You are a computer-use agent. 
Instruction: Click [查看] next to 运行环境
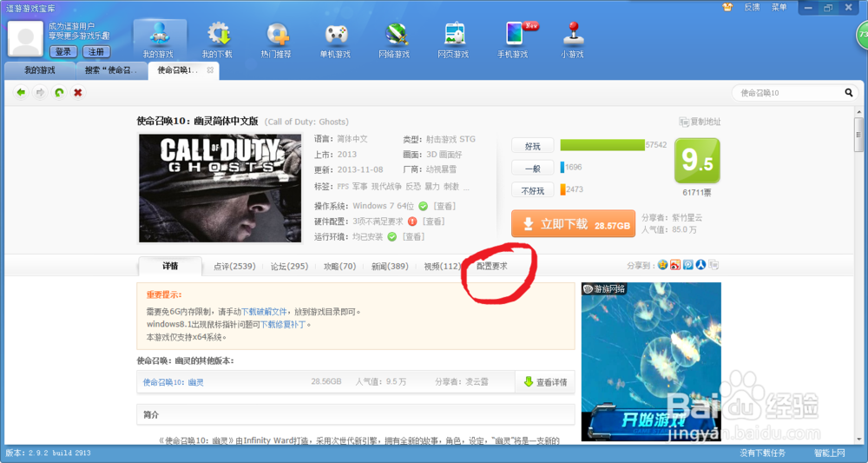coord(413,237)
